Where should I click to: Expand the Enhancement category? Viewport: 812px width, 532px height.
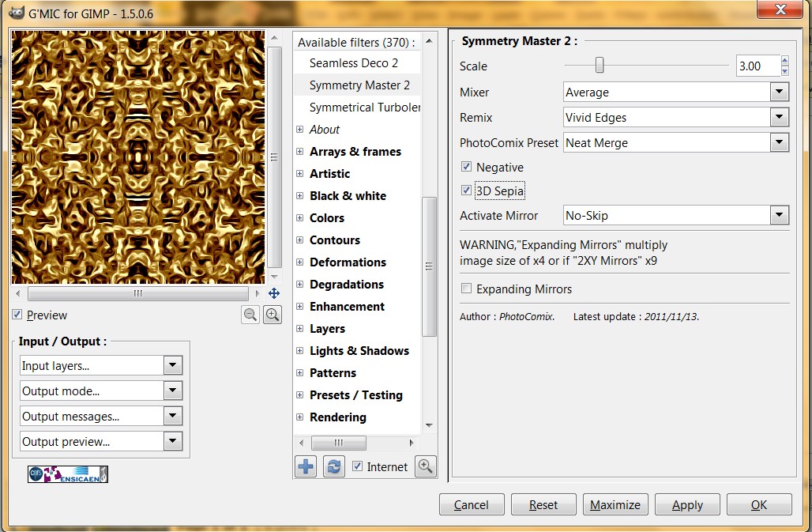(299, 306)
